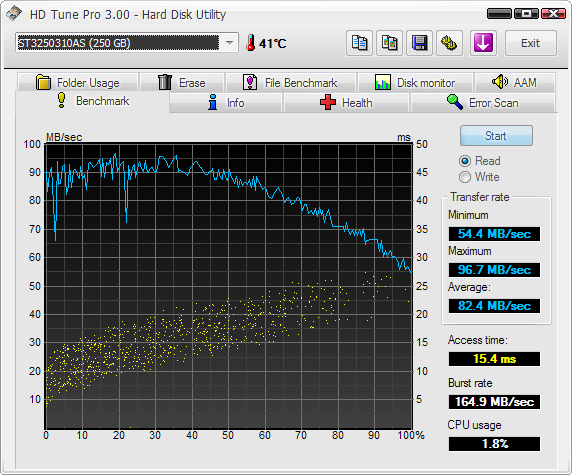
Task: Click the Erase trash can icon
Action: point(165,82)
